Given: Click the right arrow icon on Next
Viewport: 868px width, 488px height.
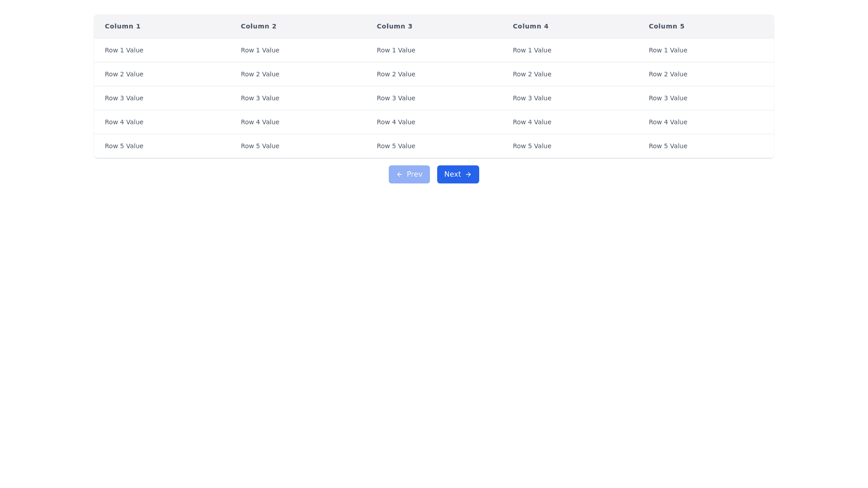Looking at the screenshot, I should (468, 174).
